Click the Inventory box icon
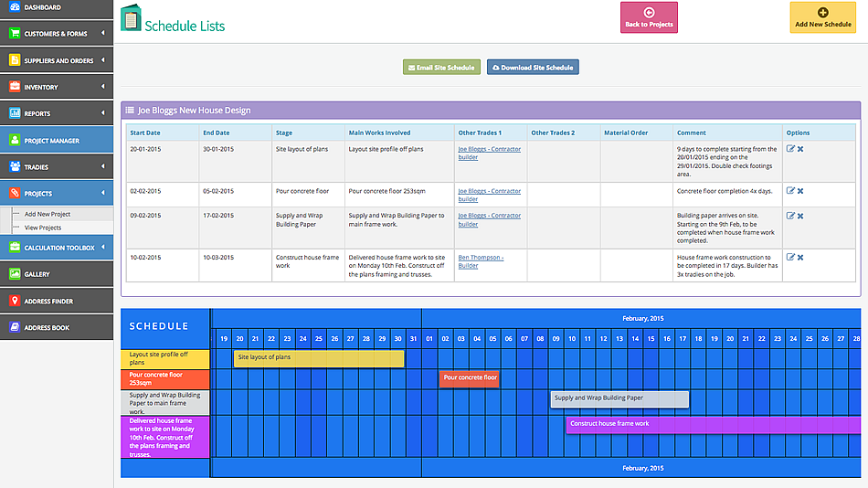Image resolution: width=868 pixels, height=488 pixels. pos(15,87)
